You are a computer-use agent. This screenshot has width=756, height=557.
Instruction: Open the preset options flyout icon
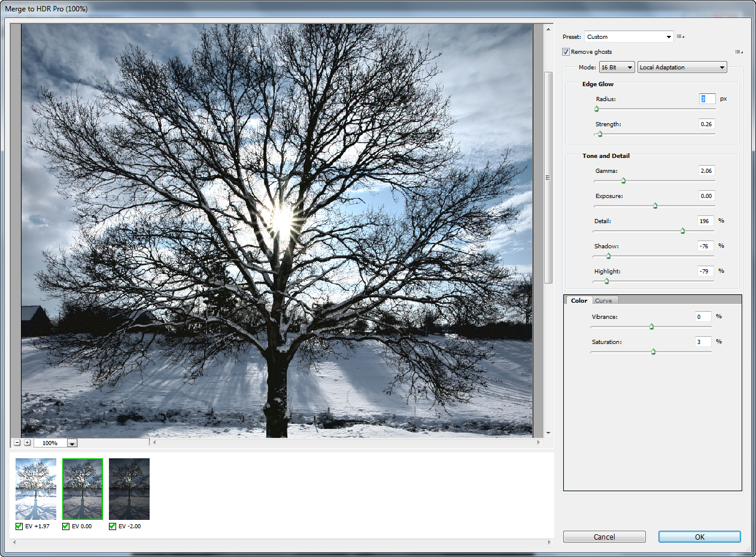pos(680,36)
